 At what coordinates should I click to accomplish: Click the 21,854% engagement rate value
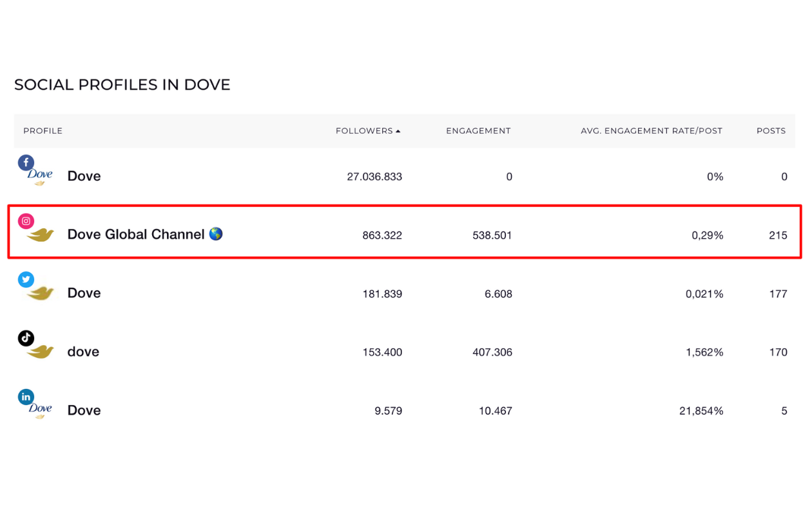pos(701,411)
